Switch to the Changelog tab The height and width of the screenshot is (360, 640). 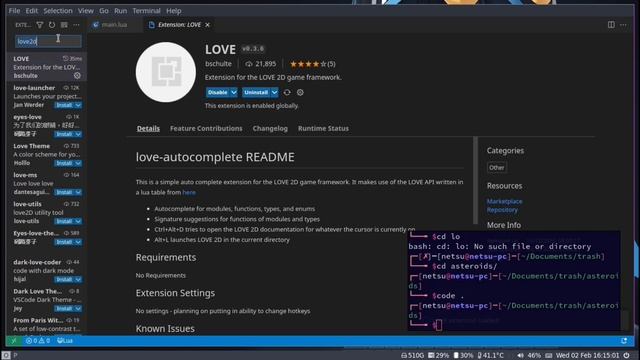pos(270,129)
